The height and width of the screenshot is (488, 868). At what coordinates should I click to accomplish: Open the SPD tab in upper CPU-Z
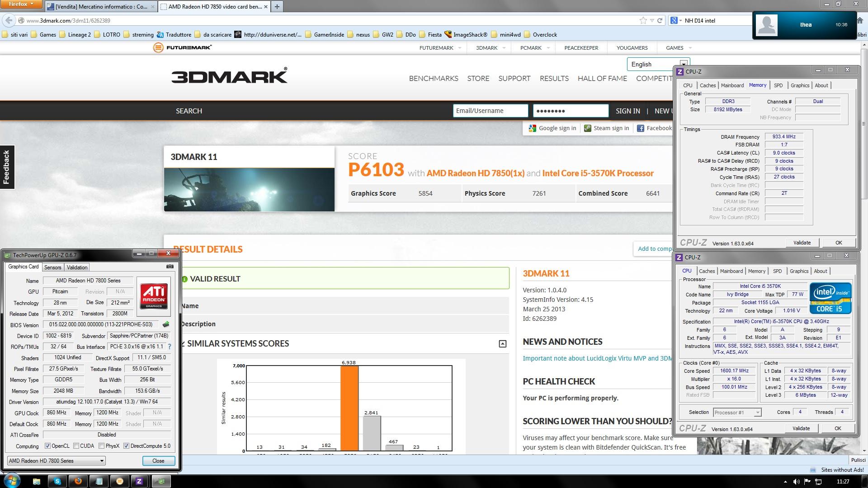[x=778, y=85]
